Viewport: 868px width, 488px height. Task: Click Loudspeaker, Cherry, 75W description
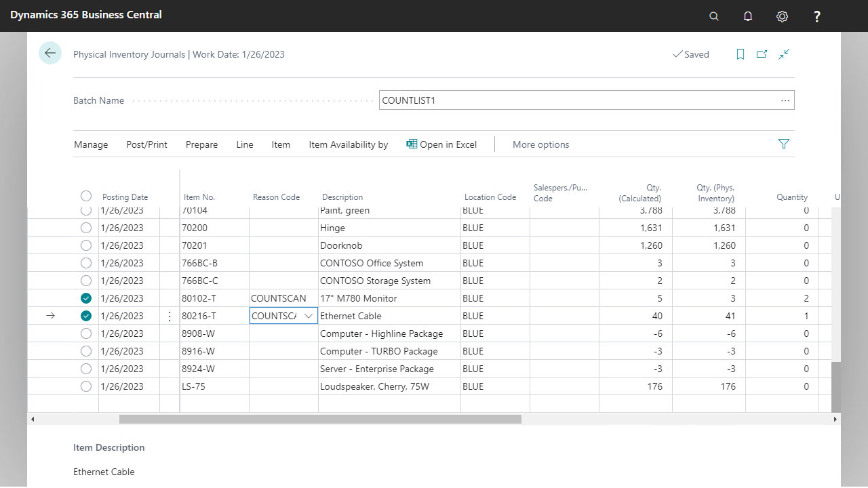pyautogui.click(x=374, y=386)
